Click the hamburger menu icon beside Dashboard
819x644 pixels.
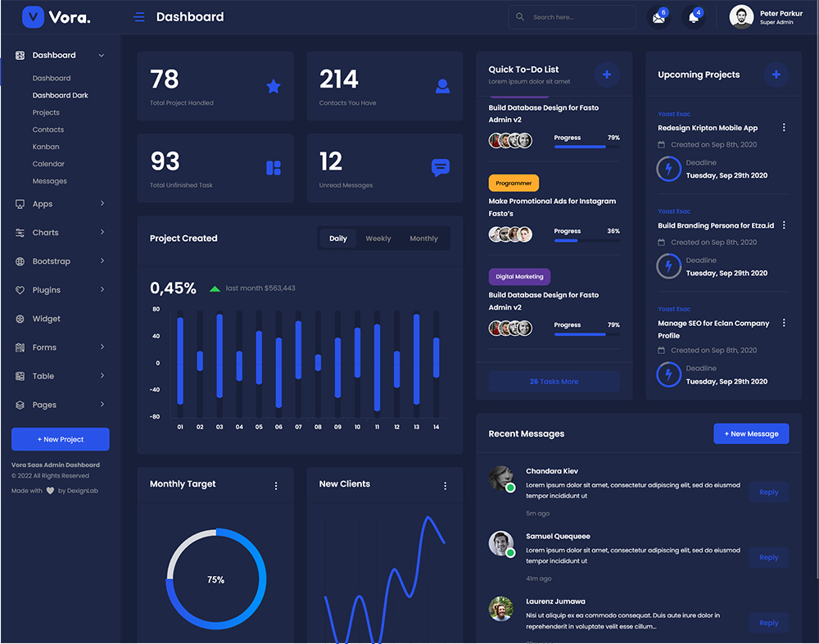tap(139, 17)
